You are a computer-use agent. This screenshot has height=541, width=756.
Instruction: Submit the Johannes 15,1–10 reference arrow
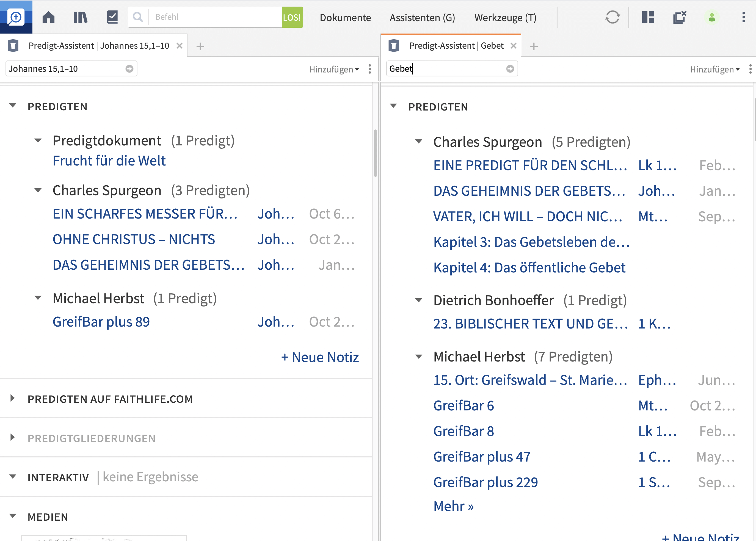tap(129, 69)
